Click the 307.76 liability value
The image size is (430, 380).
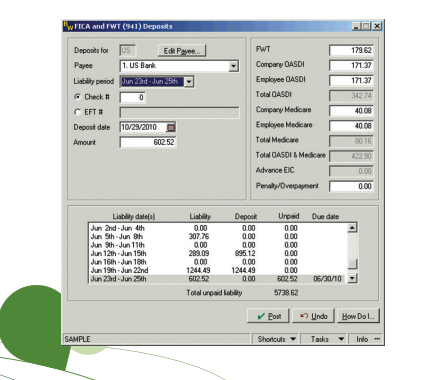click(199, 236)
